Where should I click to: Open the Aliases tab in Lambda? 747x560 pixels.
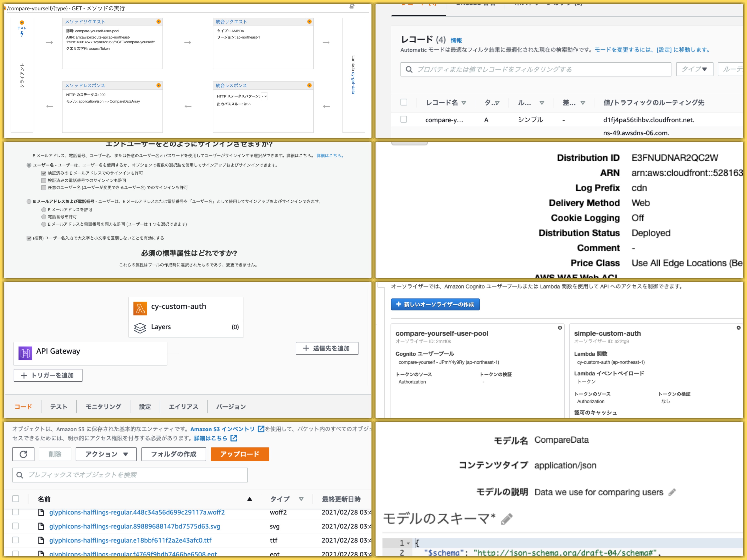point(183,406)
